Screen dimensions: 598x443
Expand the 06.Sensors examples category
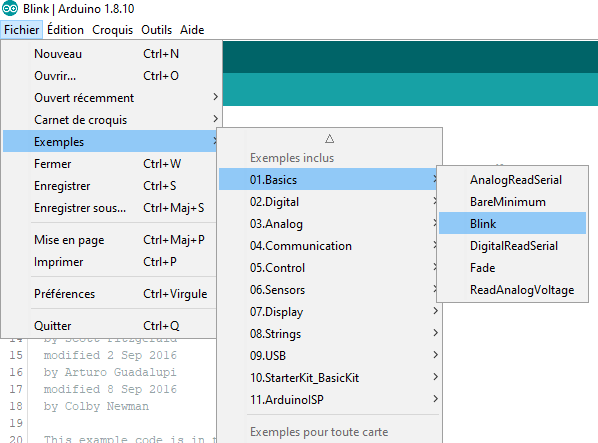point(329,290)
